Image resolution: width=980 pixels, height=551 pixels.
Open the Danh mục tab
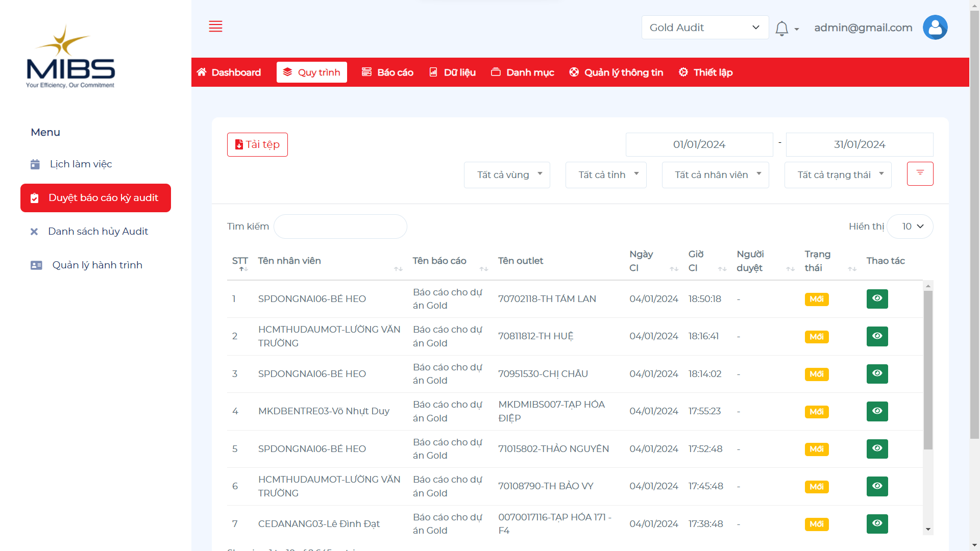point(523,72)
